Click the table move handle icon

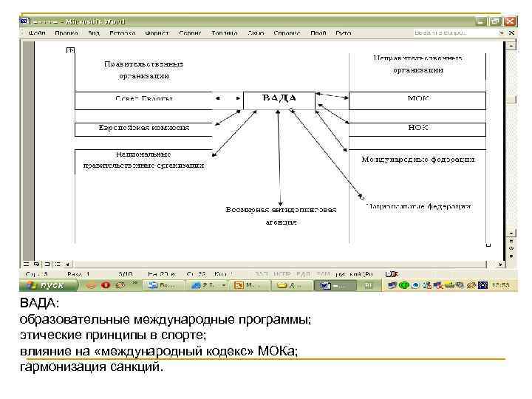[70, 50]
